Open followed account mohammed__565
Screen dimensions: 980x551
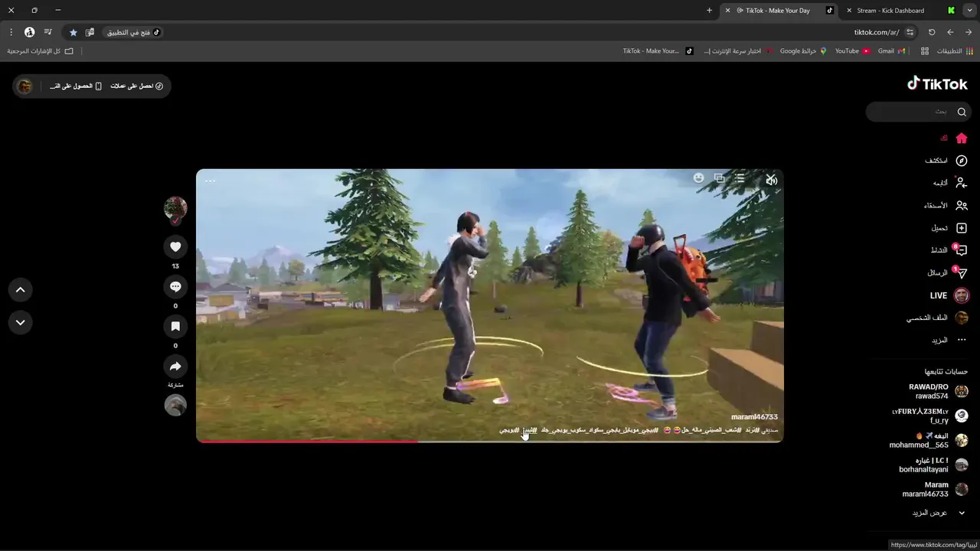coord(929,440)
